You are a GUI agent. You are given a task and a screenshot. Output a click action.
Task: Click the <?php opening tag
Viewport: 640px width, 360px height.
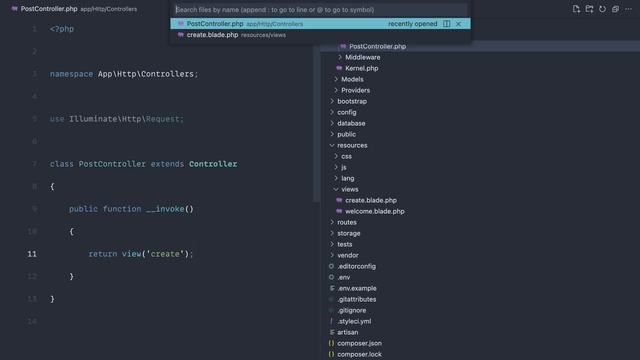coord(62,29)
